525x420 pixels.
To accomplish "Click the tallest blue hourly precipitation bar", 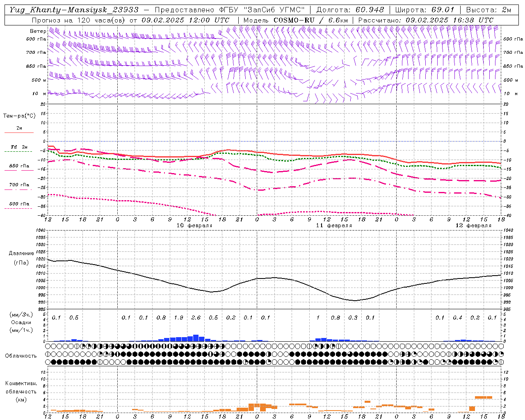I will [196, 338].
